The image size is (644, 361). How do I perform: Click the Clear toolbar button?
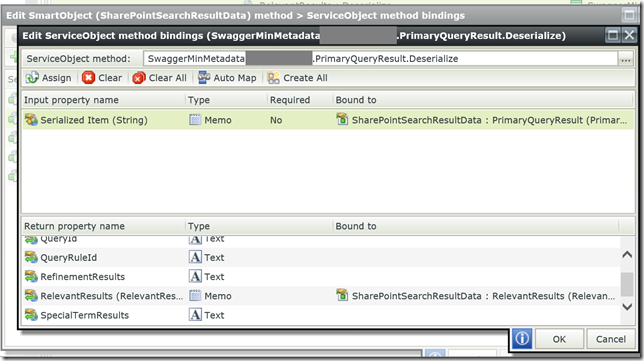pyautogui.click(x=102, y=78)
